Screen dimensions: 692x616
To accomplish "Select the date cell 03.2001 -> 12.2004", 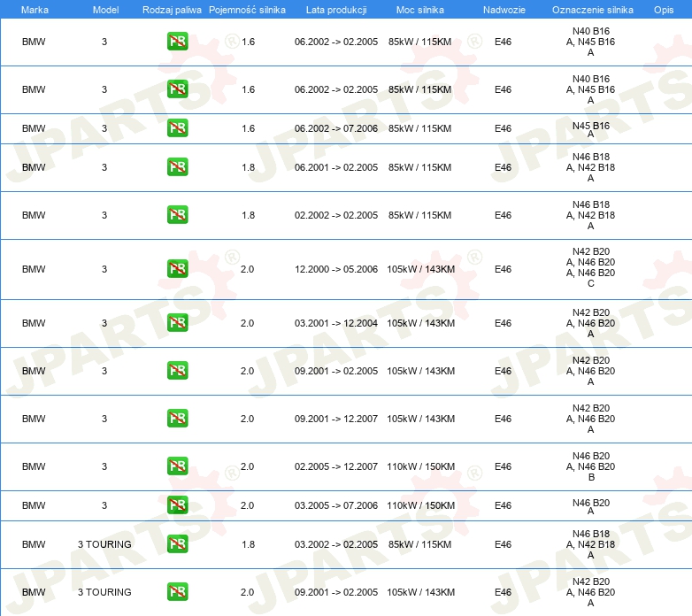I will 336,323.
